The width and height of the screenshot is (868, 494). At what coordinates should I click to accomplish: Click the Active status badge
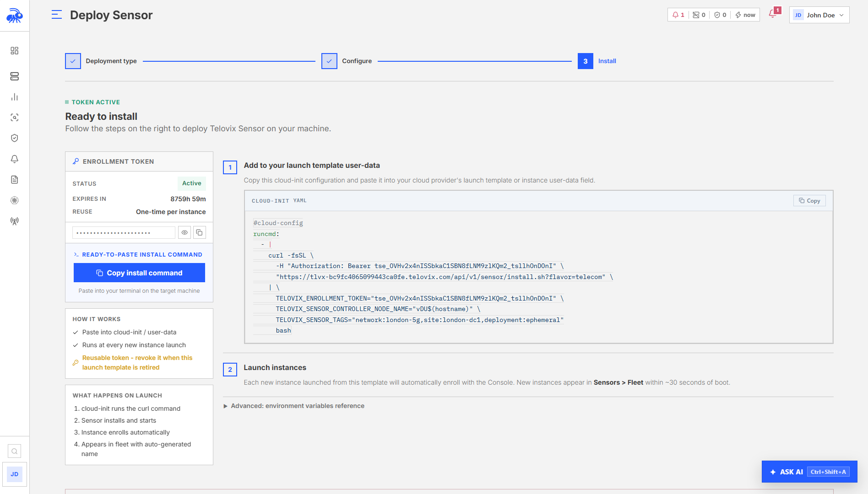tap(191, 183)
